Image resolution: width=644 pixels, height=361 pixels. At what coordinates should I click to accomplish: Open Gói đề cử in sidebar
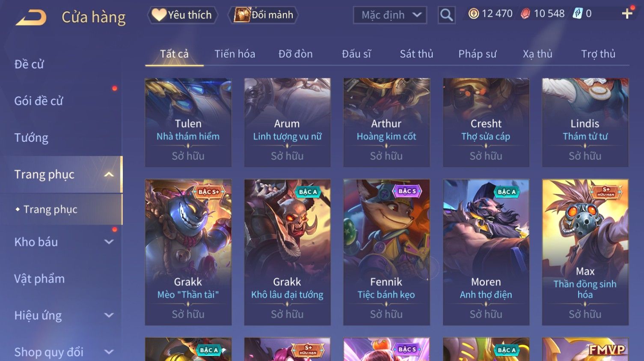tap(39, 101)
